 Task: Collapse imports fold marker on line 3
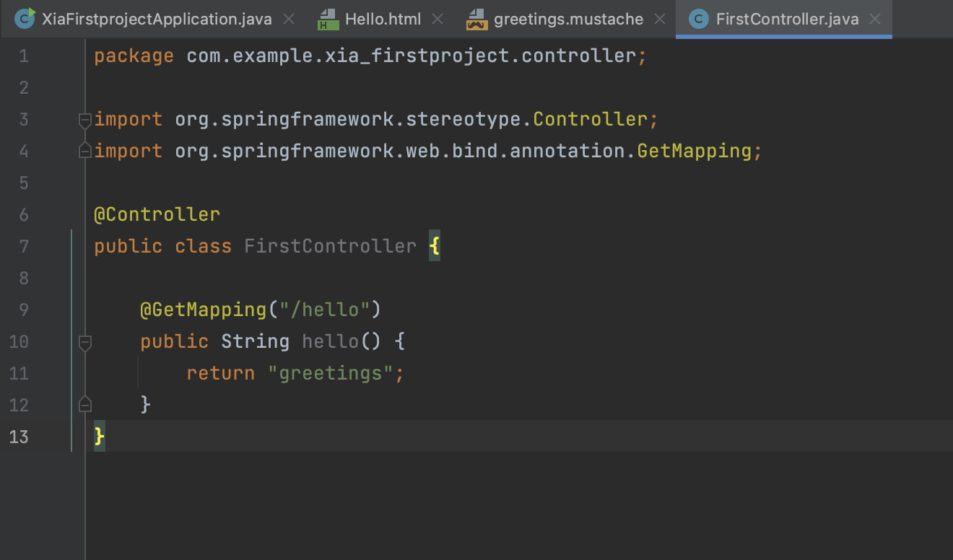(84, 120)
